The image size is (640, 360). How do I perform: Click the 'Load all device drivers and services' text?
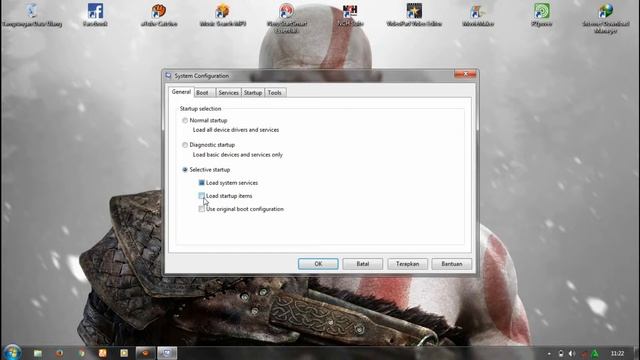coord(236,130)
